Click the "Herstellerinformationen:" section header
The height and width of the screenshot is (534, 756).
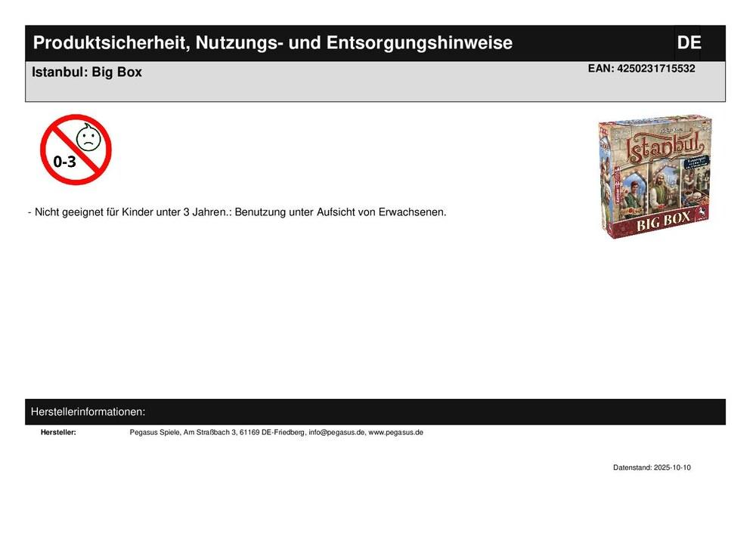(x=88, y=412)
